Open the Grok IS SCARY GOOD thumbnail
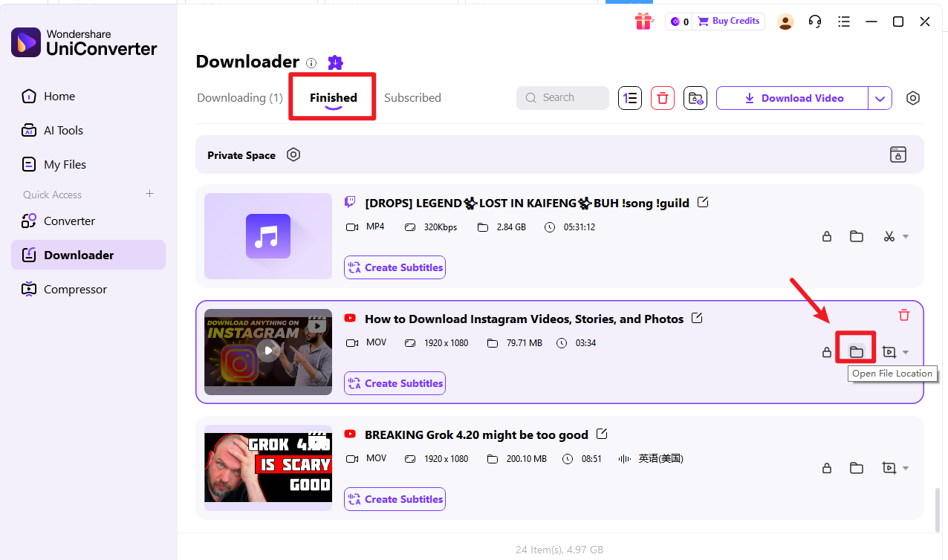Screen dimensions: 948x560 click(x=268, y=468)
